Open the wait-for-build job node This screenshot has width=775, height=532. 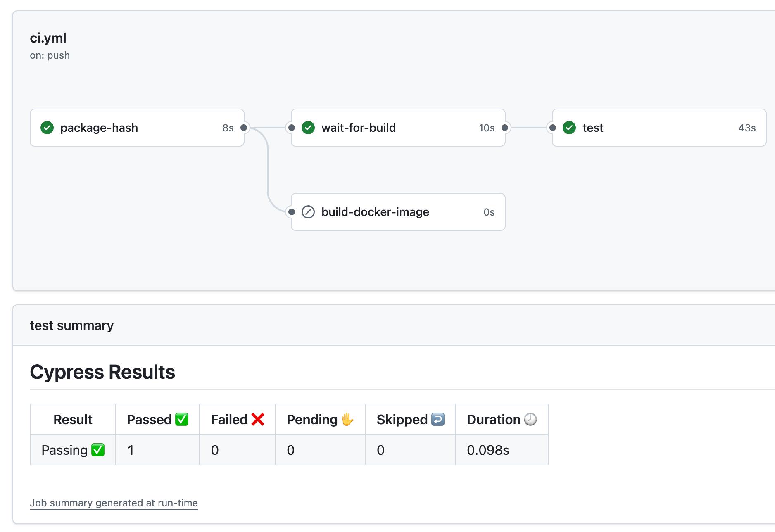point(398,128)
